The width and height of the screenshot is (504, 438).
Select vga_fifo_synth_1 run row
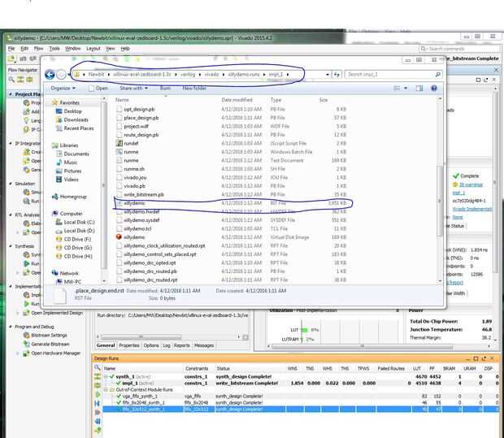[x=302, y=396]
